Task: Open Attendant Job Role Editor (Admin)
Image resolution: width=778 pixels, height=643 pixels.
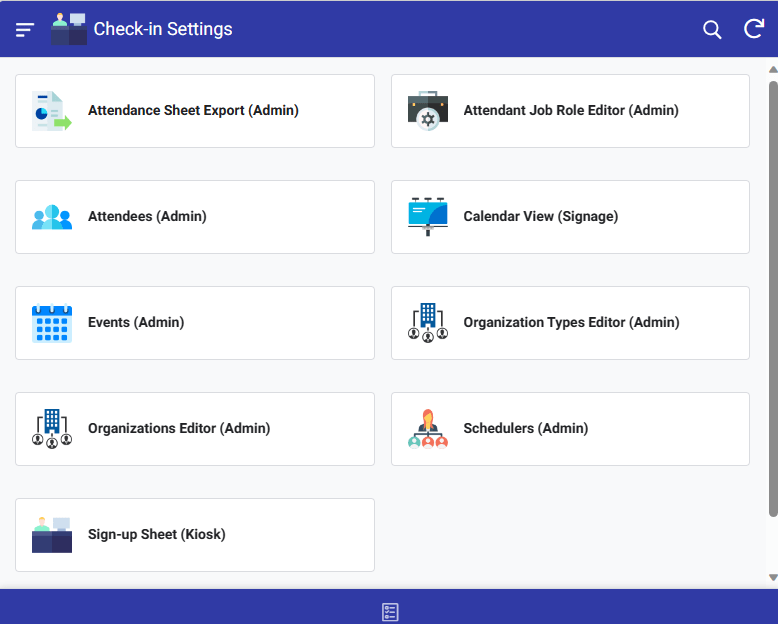Action: [571, 111]
